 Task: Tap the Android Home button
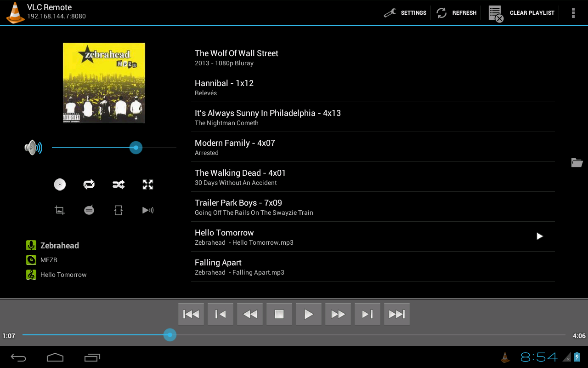point(55,357)
